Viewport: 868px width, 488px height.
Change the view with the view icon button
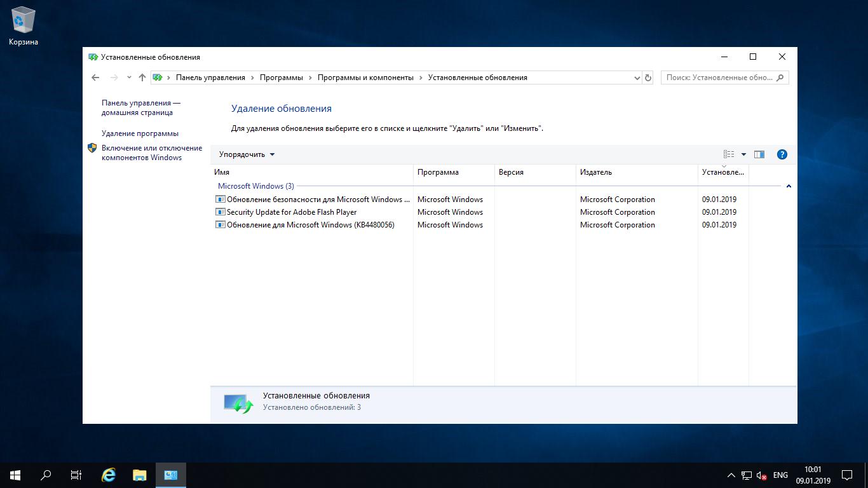(x=729, y=154)
